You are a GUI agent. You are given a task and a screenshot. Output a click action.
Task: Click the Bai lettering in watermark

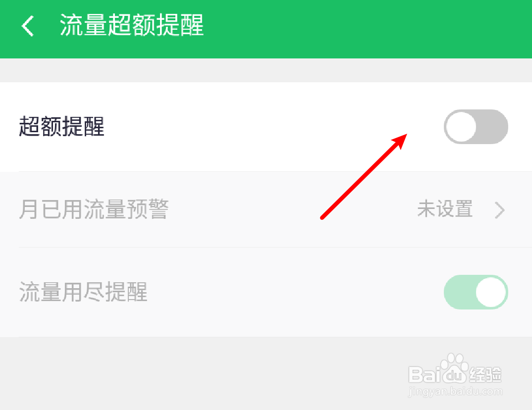424,374
